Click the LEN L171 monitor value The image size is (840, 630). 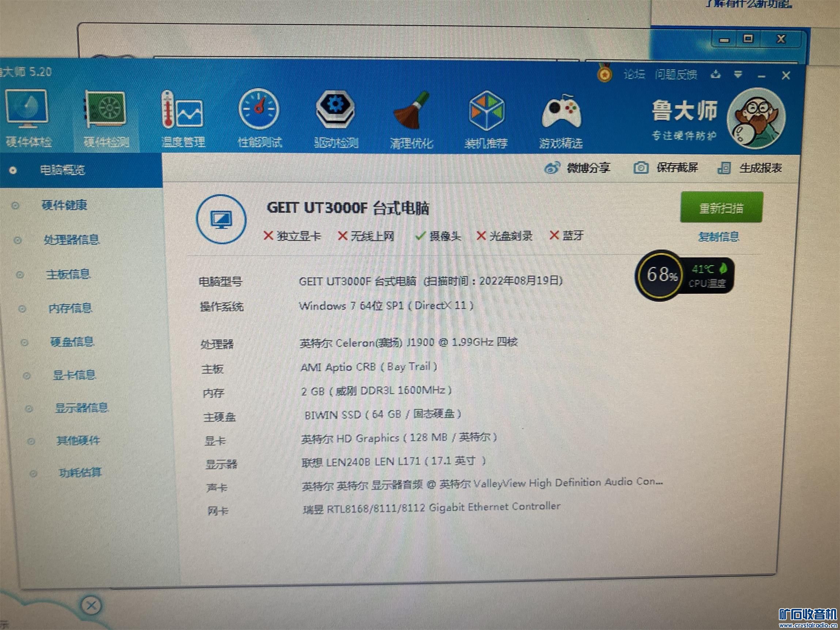(x=394, y=461)
